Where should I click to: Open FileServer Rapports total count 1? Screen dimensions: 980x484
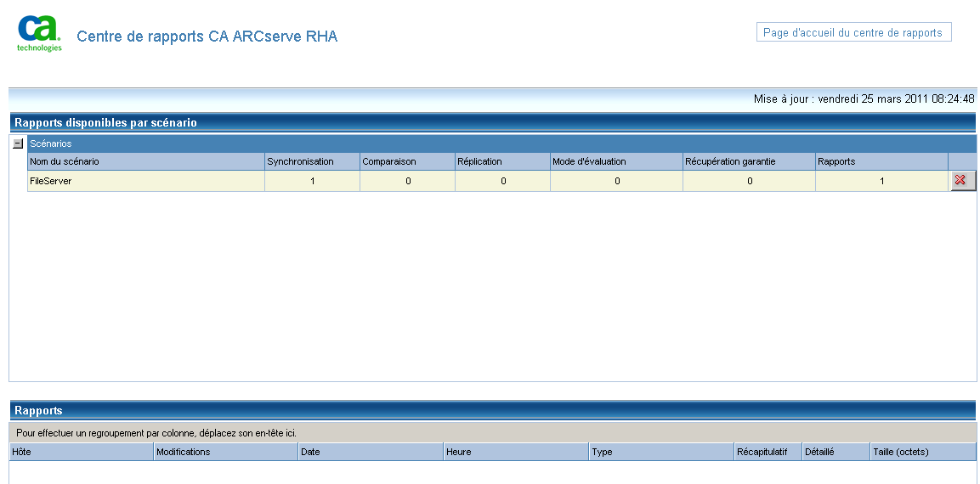click(x=882, y=181)
